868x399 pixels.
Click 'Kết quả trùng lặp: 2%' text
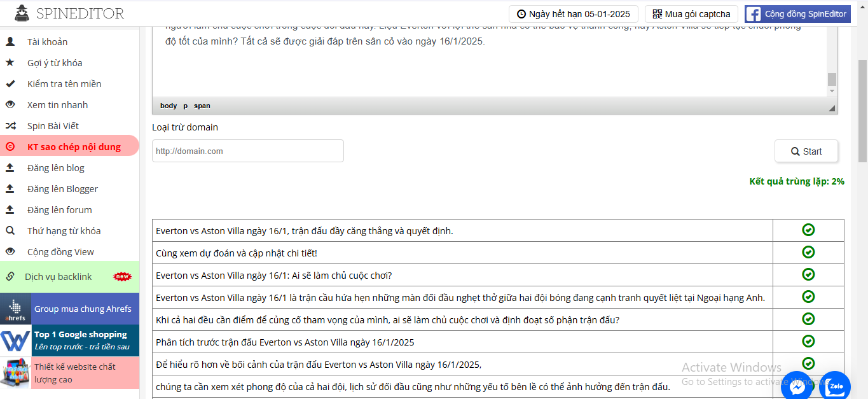tap(797, 181)
